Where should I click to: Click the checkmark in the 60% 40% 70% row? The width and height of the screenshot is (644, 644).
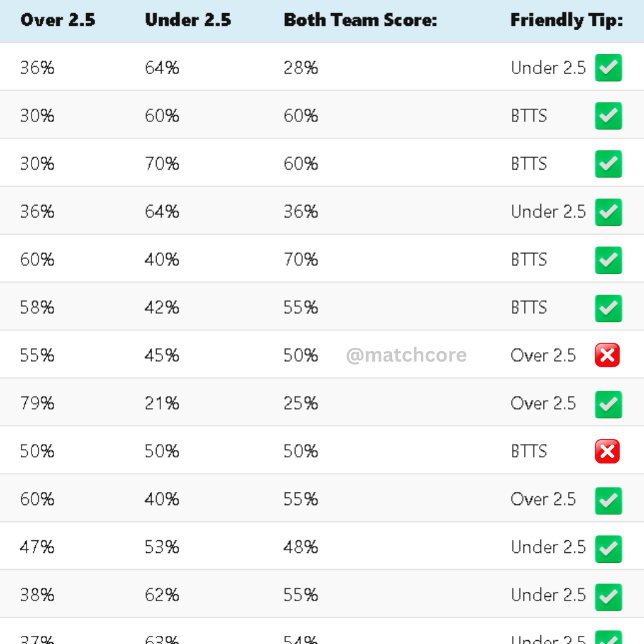coord(608,260)
